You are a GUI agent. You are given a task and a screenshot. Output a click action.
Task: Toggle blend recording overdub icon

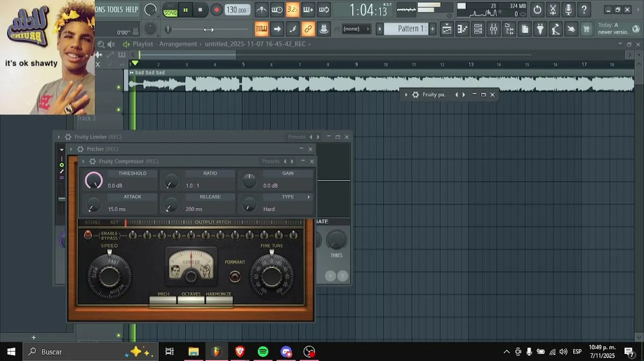coord(308,10)
